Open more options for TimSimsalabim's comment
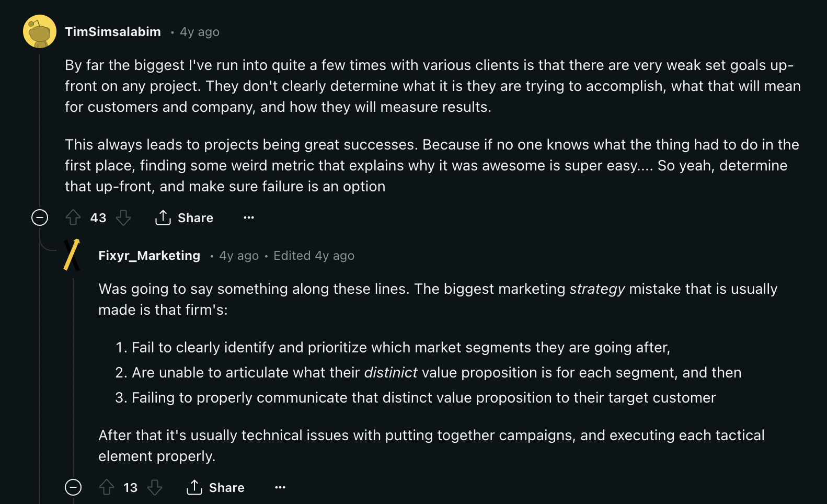 tap(249, 217)
